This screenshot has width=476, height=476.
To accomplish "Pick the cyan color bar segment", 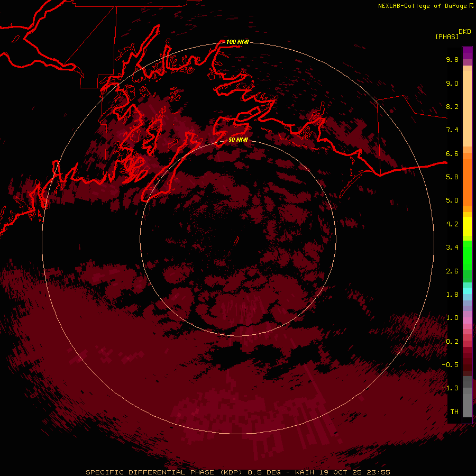I will pyautogui.click(x=467, y=291).
